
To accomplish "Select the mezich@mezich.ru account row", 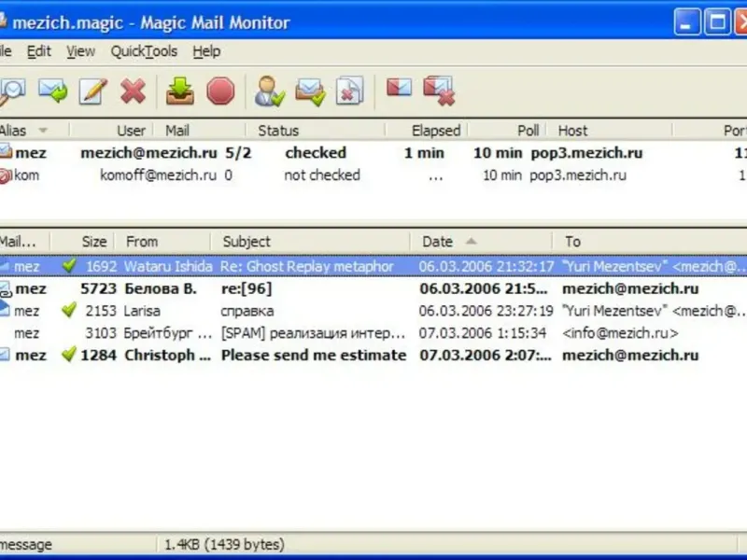I will click(x=373, y=153).
